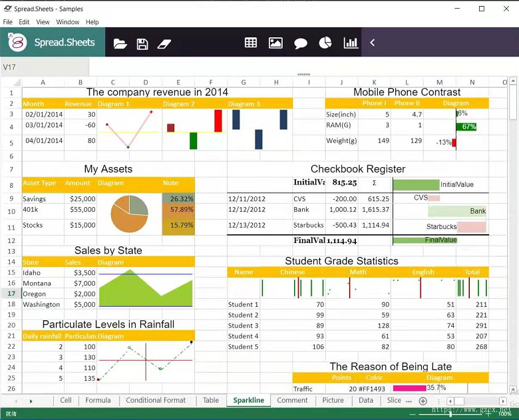The height and width of the screenshot is (420, 519).
Task: Switch to the Slice sheet tab
Action: pyautogui.click(x=394, y=400)
